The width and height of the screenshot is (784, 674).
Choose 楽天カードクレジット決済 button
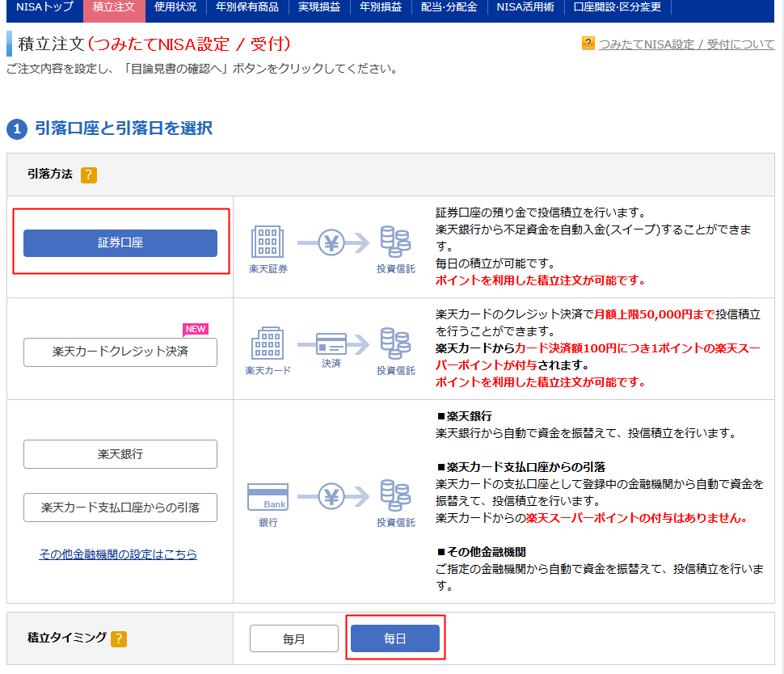pyautogui.click(x=120, y=352)
